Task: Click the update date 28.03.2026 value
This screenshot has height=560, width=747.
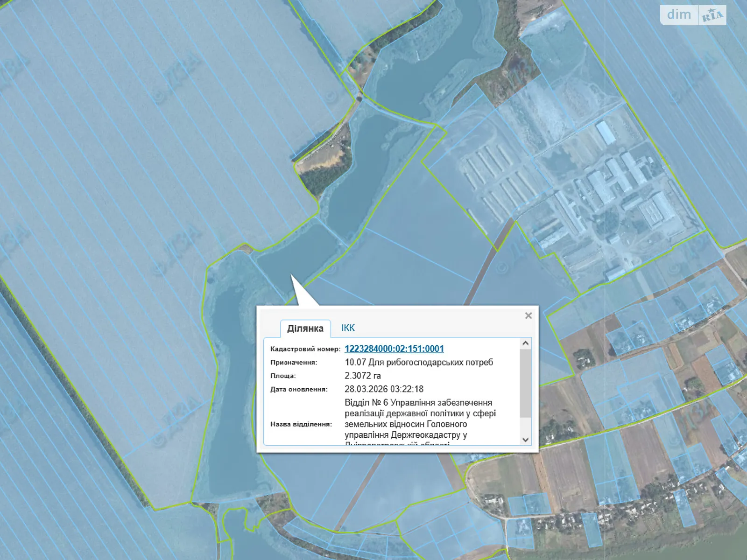Action: (384, 389)
